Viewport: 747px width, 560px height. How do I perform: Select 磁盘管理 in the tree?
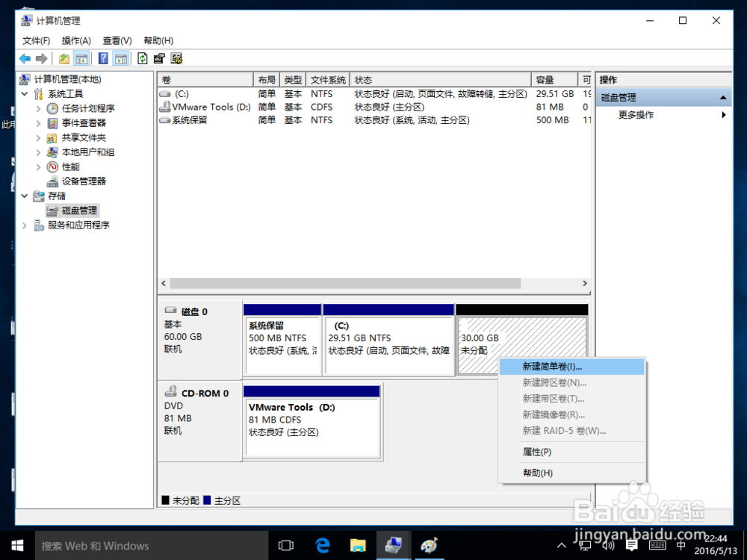click(x=79, y=211)
